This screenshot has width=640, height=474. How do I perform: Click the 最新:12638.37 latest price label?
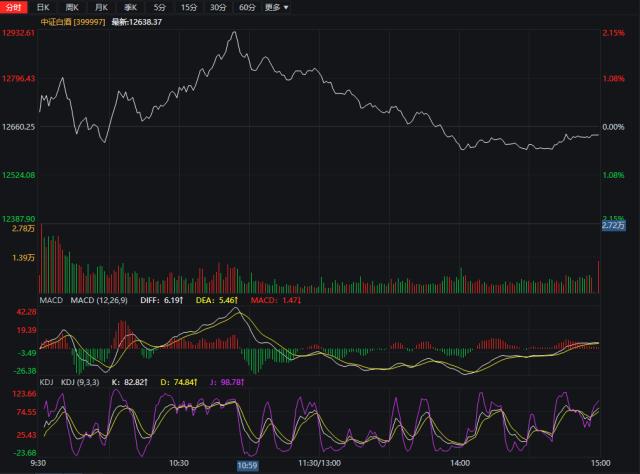[136, 22]
